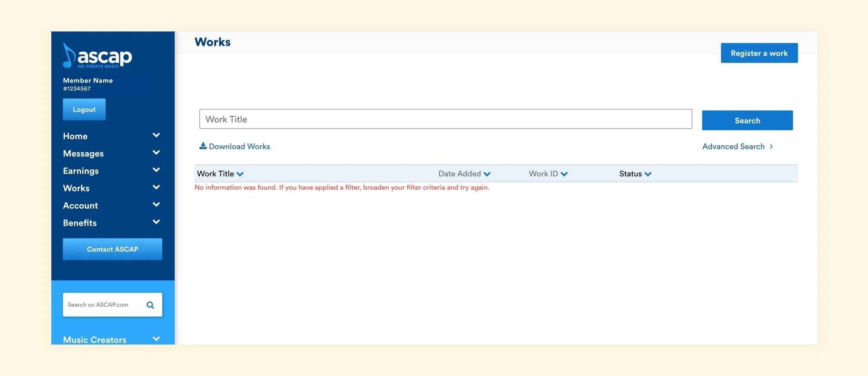
Task: Click the Register a work button
Action: coord(759,53)
